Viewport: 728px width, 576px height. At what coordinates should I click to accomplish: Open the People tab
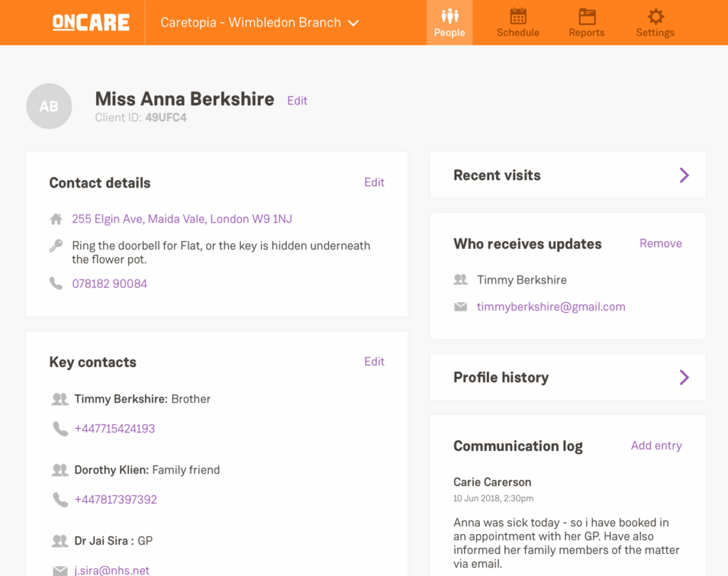pos(449,23)
